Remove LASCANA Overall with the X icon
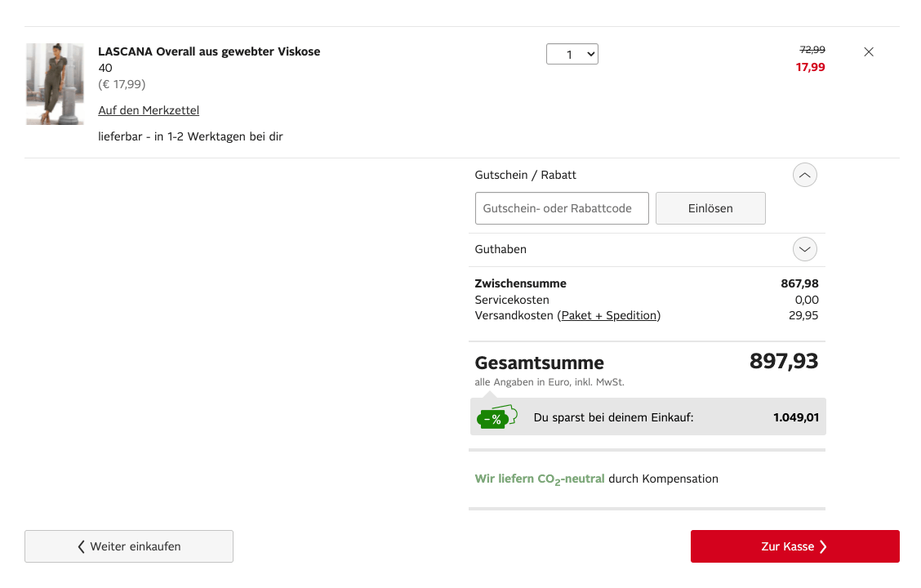921x588 pixels. click(x=869, y=51)
